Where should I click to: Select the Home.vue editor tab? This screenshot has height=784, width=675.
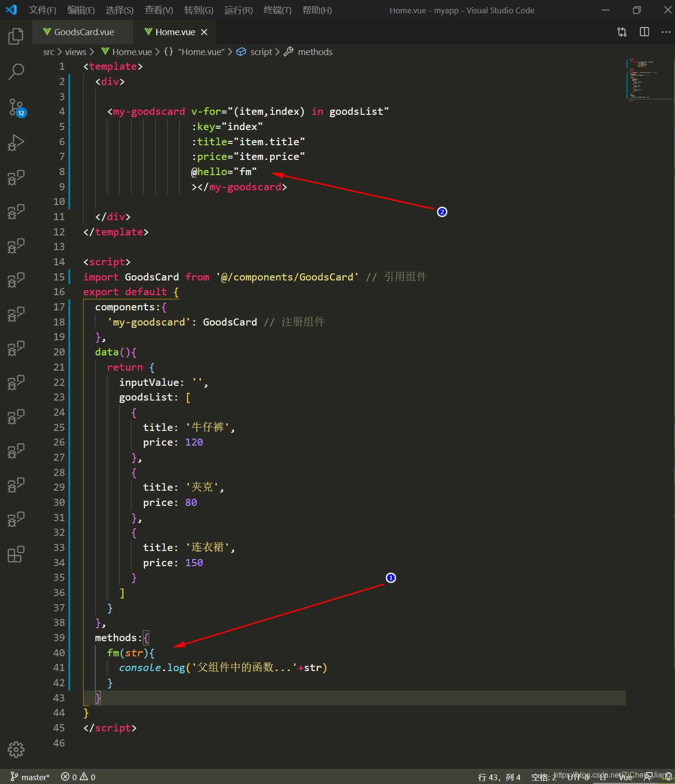[175, 32]
